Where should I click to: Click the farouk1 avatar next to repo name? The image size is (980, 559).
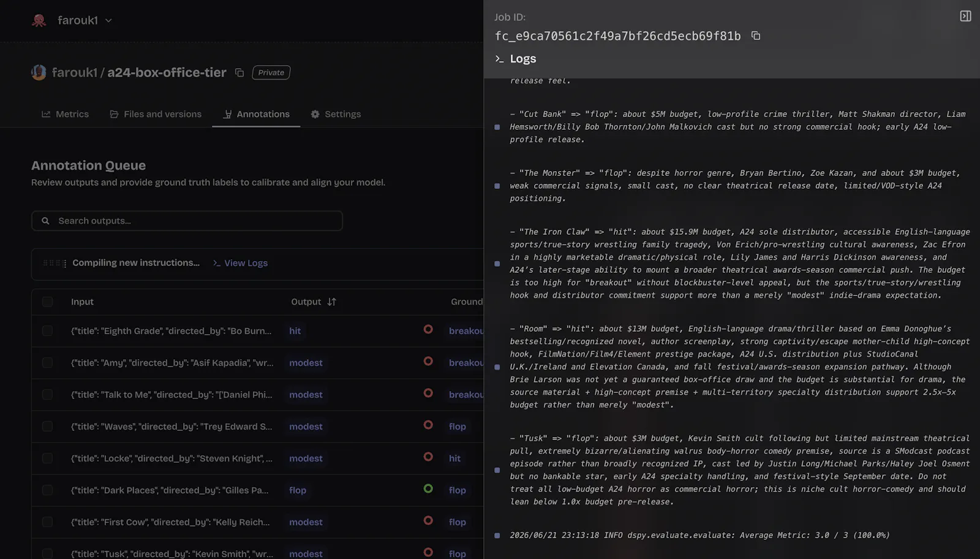tap(39, 72)
